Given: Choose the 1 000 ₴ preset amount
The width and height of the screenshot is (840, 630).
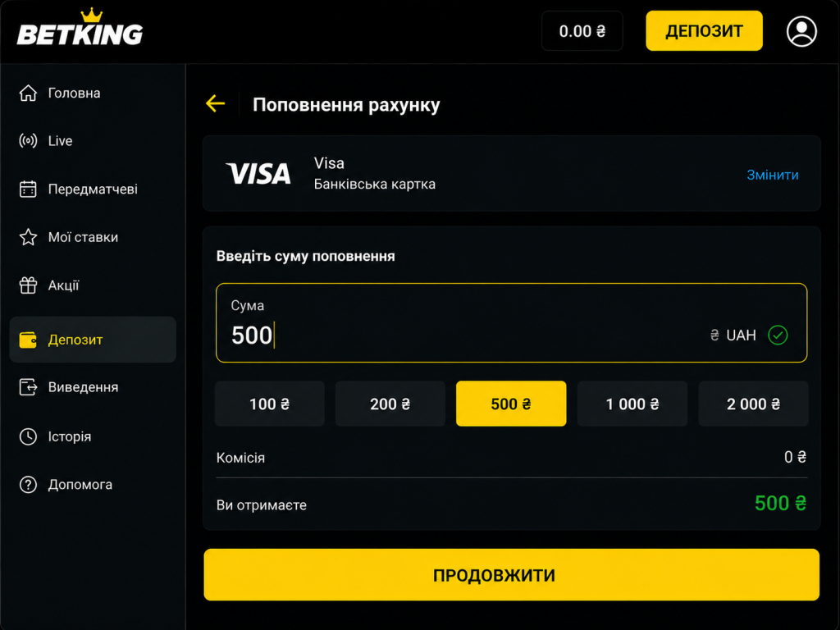Looking at the screenshot, I should [632, 404].
